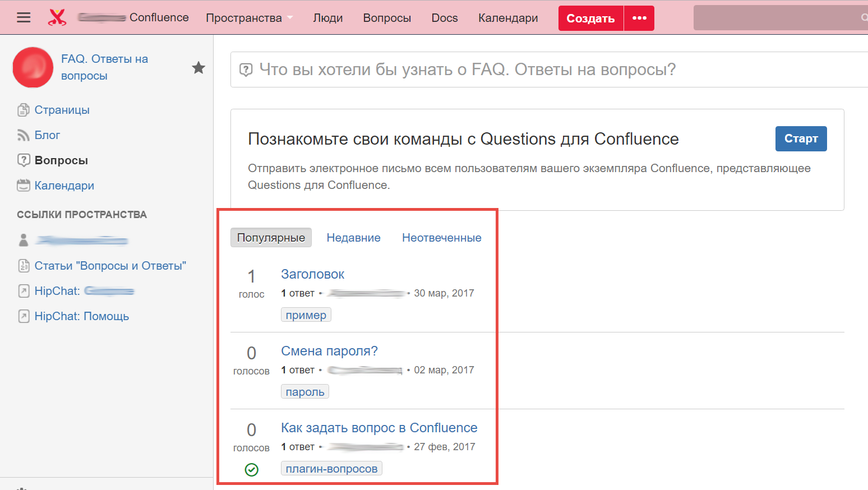Viewport: 868px width, 490px height.
Task: Click the '1 ответ' text under Заголовок
Action: pyautogui.click(x=298, y=293)
